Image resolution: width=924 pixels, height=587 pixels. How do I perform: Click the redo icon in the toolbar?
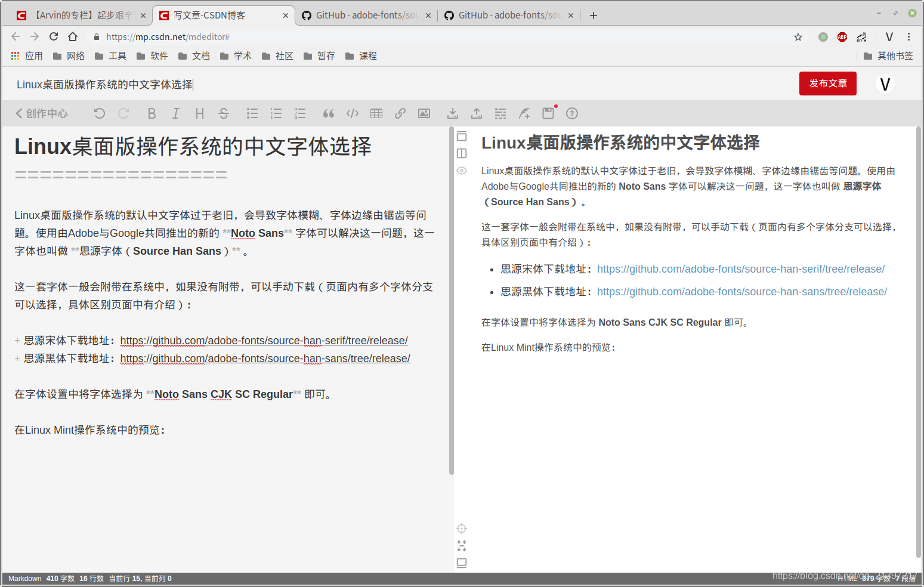(123, 113)
